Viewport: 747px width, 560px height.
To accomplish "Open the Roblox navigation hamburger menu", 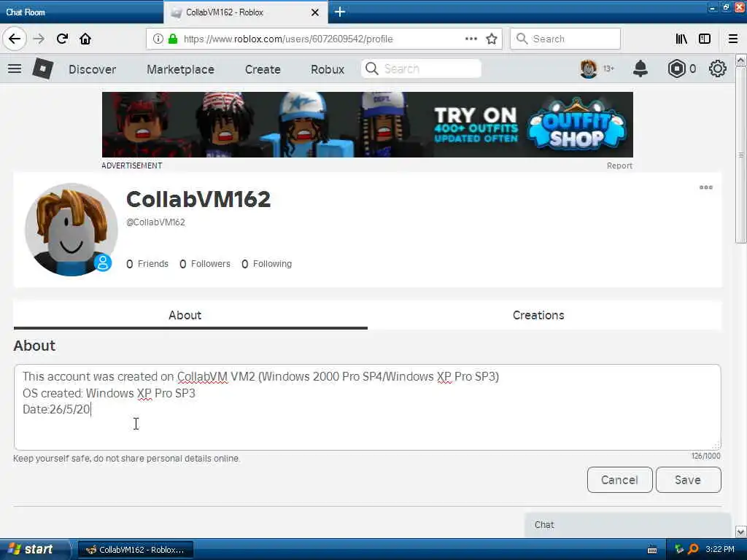I will point(15,69).
